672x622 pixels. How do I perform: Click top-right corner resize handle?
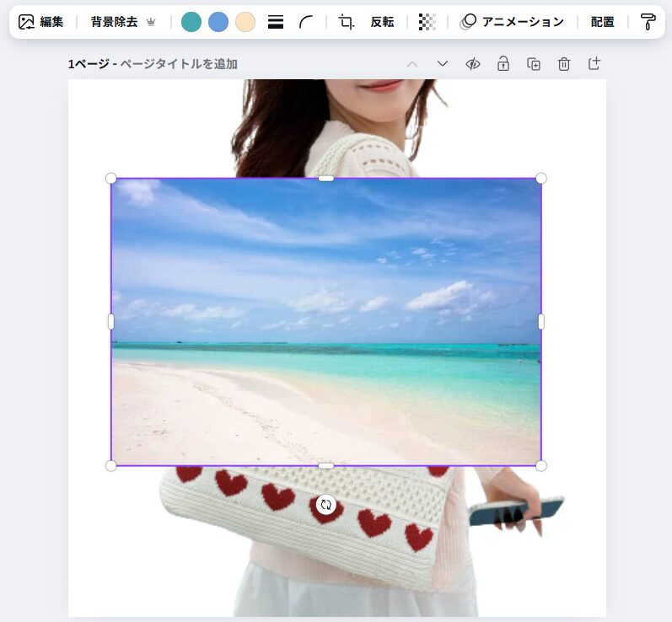coord(541,178)
